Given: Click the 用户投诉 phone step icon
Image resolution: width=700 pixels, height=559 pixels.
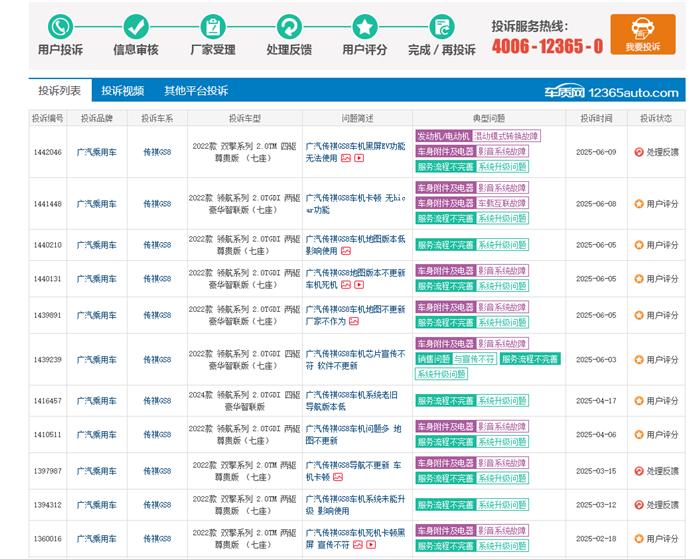Looking at the screenshot, I should tap(60, 27).
